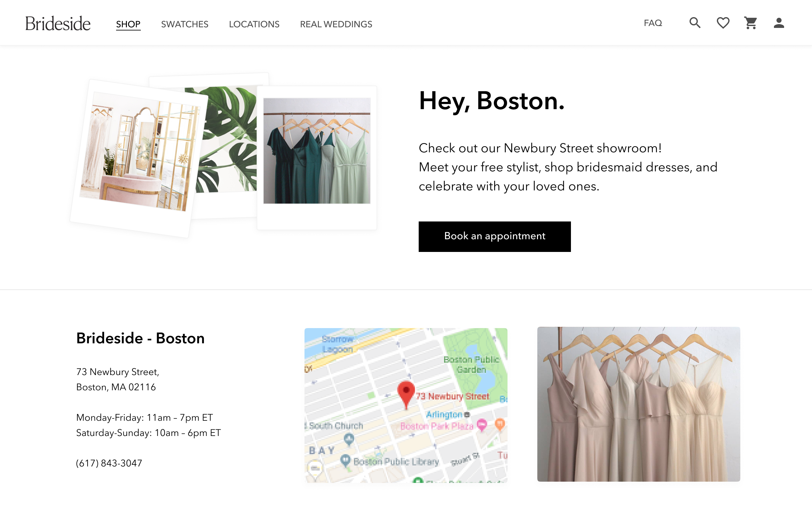
Task: Click the Boston Public Garden map label
Action: coord(471,364)
